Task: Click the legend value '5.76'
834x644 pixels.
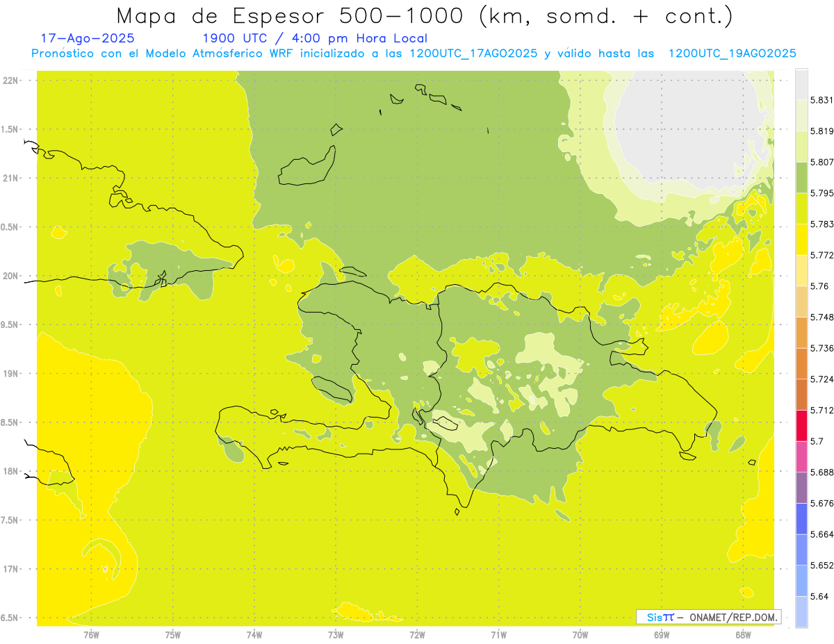Action: 819,286
